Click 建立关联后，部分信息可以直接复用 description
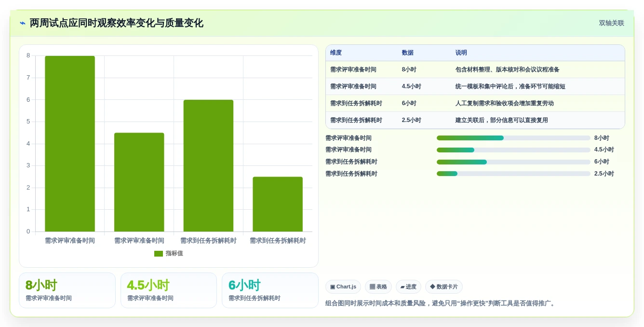The height and width of the screenshot is (327, 644). (x=502, y=120)
